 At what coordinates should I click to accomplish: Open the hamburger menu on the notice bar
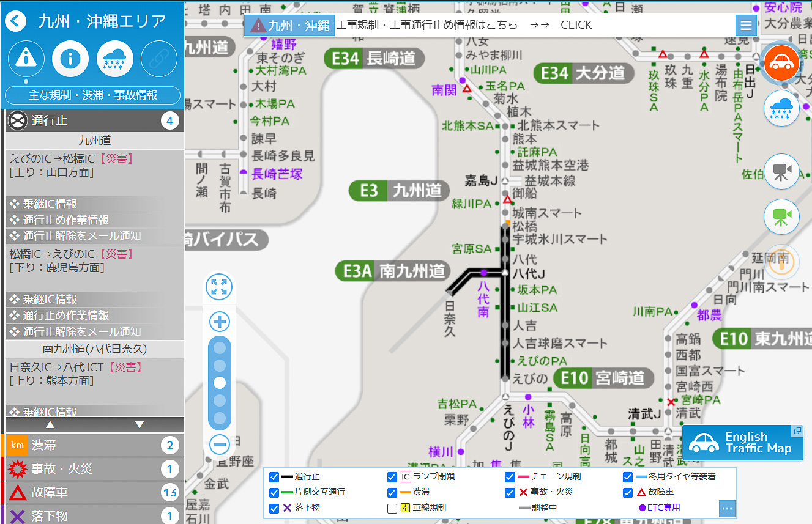click(x=746, y=26)
